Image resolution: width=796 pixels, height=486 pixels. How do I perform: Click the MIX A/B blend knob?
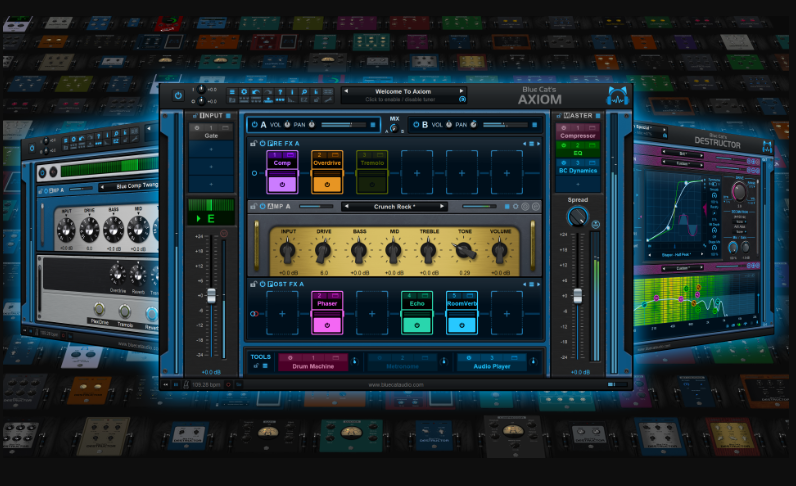(394, 128)
